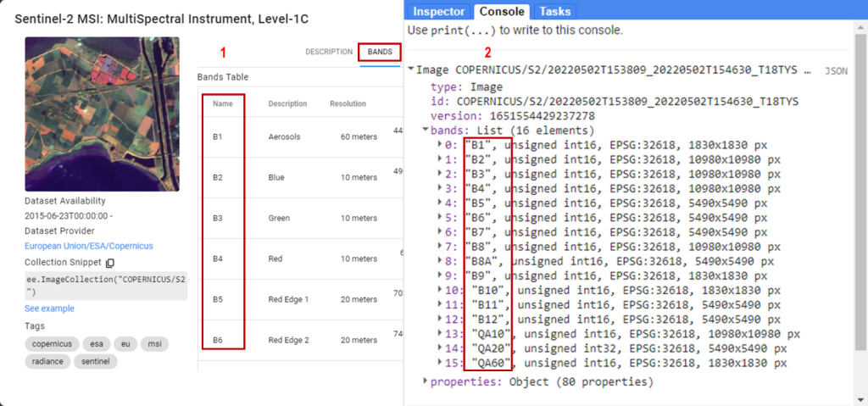Expand band entry 13 "QA10"
Screen dimensions: 868x406
point(439,335)
